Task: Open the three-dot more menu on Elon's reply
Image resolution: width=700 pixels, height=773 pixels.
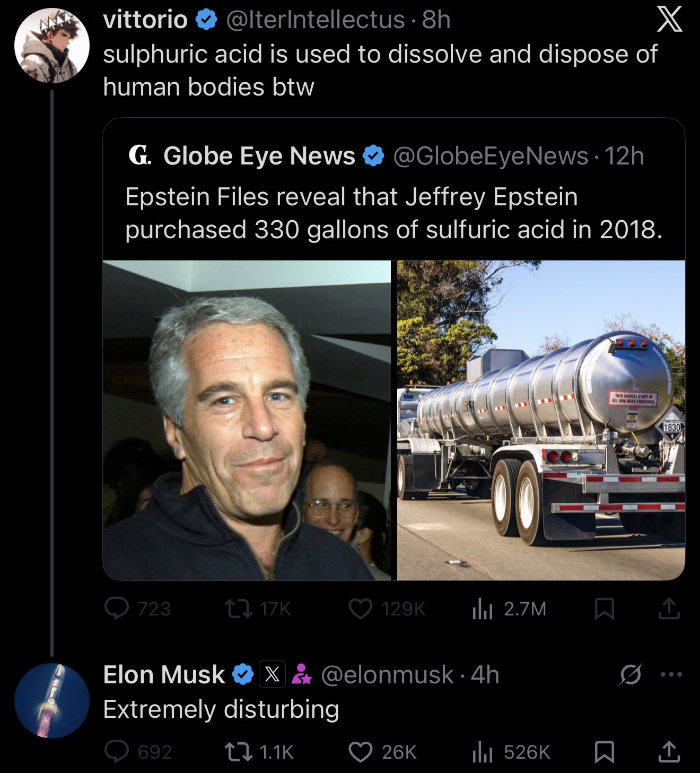Action: pos(671,675)
